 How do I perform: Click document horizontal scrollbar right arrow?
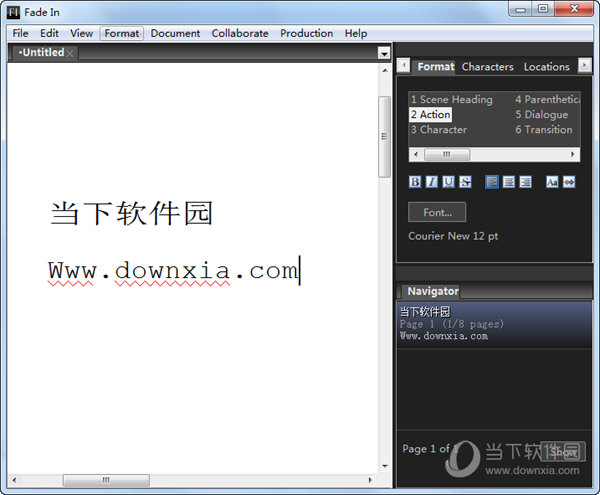[370, 480]
